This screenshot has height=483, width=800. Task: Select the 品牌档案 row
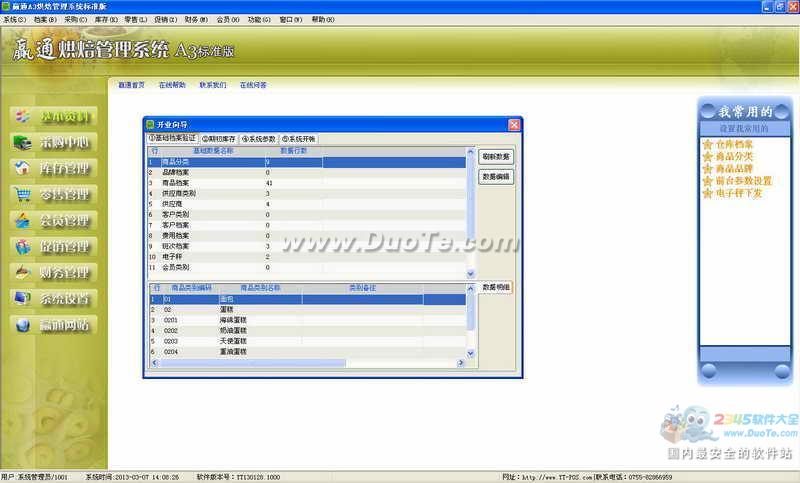pyautogui.click(x=307, y=172)
